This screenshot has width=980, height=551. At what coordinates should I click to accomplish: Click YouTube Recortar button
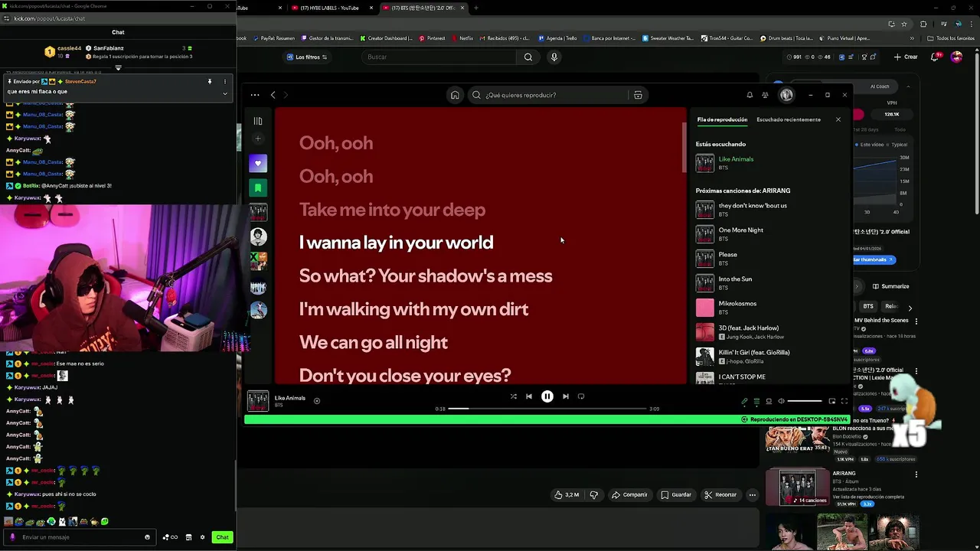click(720, 495)
